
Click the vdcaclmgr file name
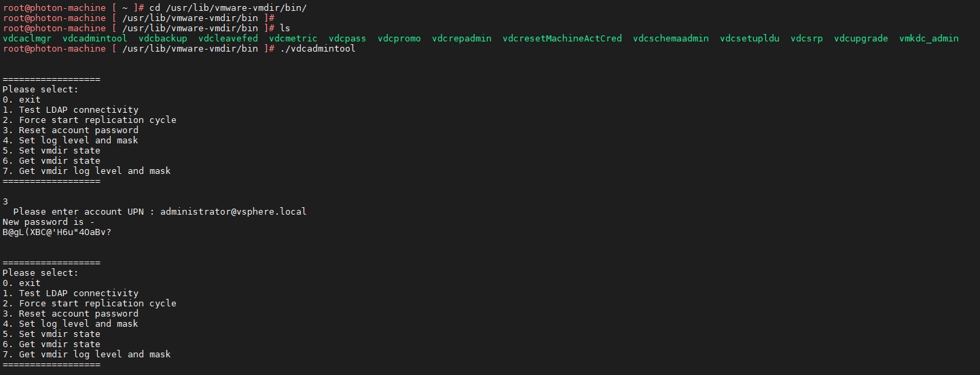27,39
